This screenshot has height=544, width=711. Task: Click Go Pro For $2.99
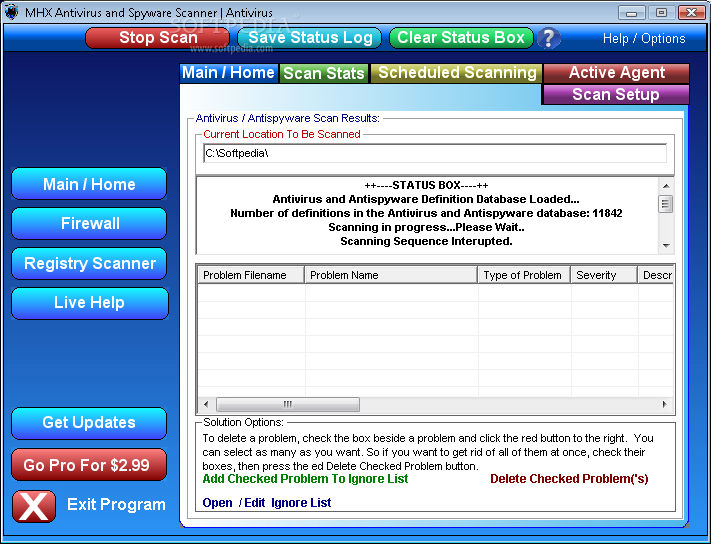89,465
